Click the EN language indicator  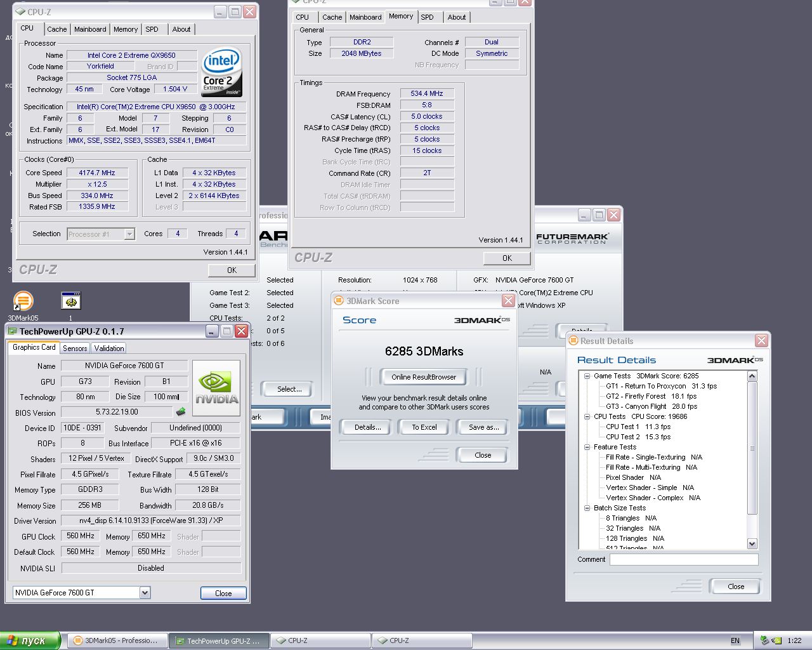[735, 640]
